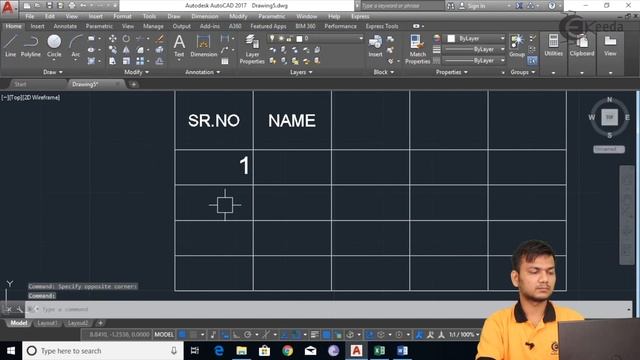The height and width of the screenshot is (360, 640).
Task: Switch to the Annotate ribbon tab
Action: pos(65,26)
